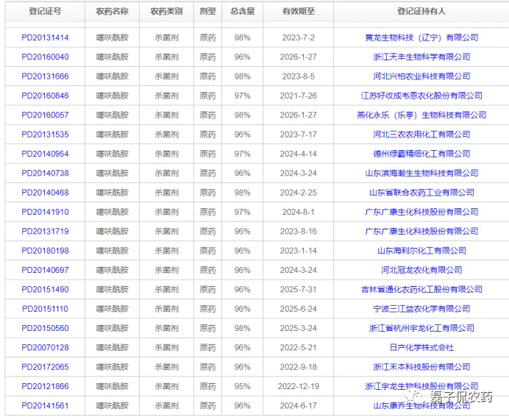Open holder 山东省联合农药工业有限公司 link
The height and width of the screenshot is (420, 509).
421,193
